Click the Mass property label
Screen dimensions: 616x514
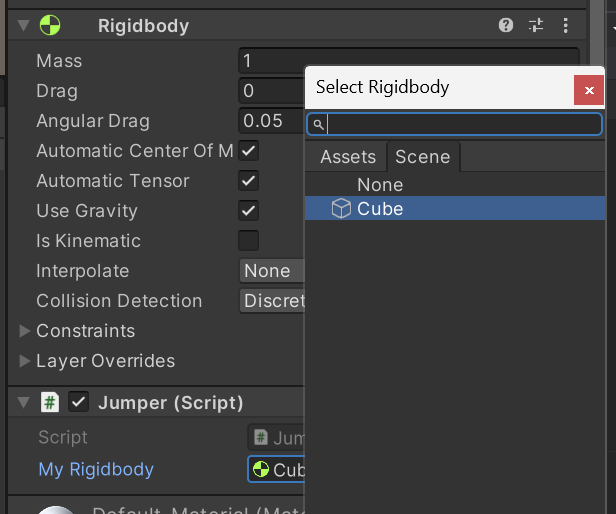pos(59,61)
